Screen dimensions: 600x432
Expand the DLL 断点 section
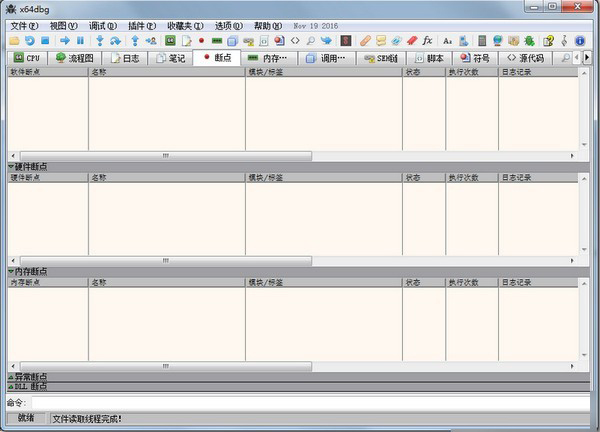point(29,385)
